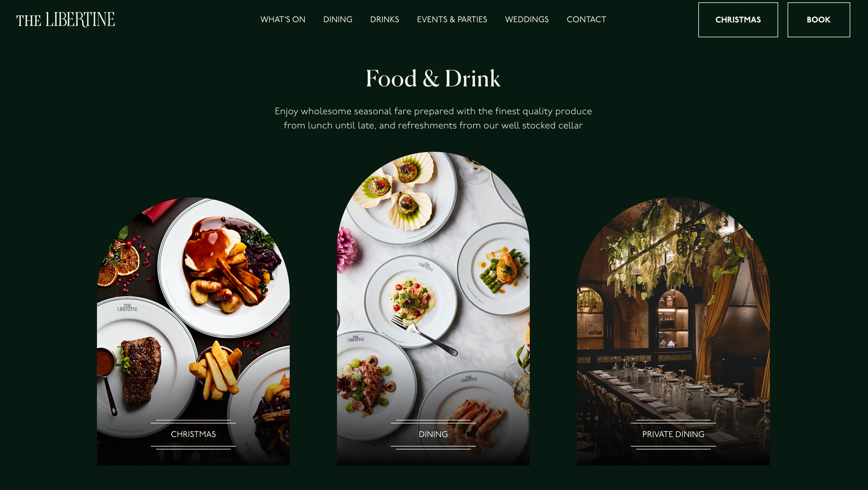This screenshot has height=490, width=868.
Task: Open the Drinks navigation link
Action: click(x=384, y=20)
